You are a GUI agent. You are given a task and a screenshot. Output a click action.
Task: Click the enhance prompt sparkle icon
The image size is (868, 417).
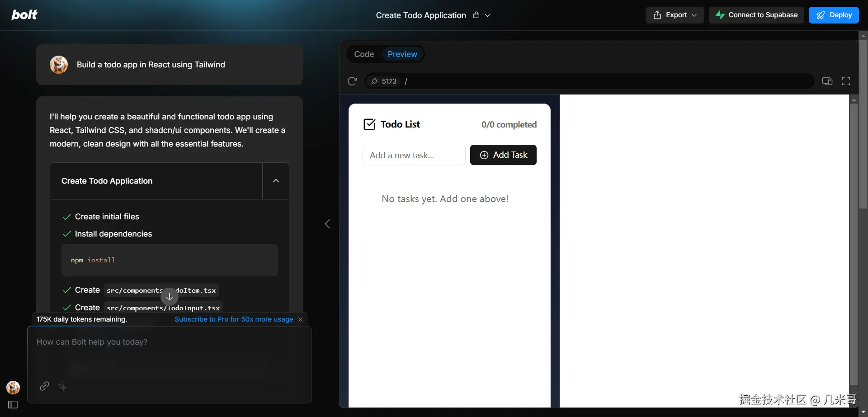62,386
